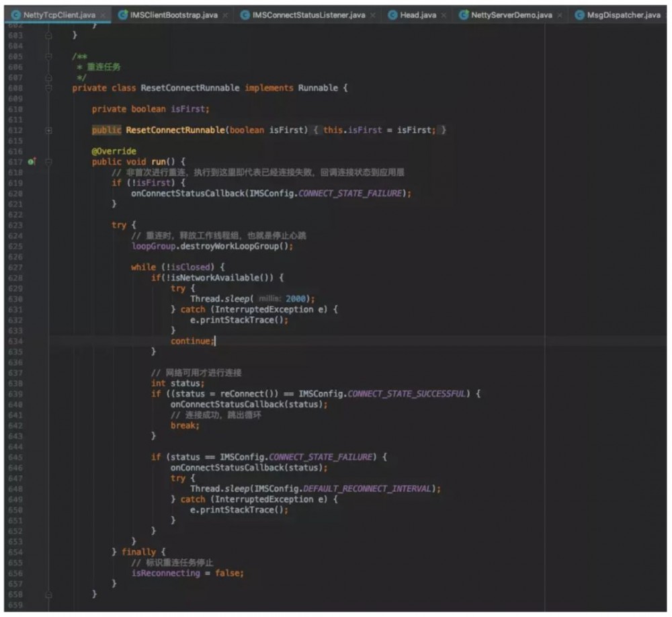Open the NettyServerDemo.java tab
Image resolution: width=672 pixels, height=617 pixels.
tap(511, 15)
